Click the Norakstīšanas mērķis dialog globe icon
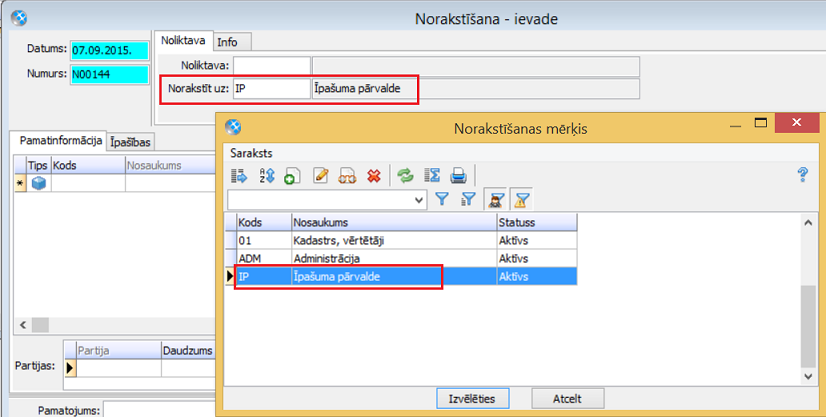The width and height of the screenshot is (826, 417). tap(233, 127)
